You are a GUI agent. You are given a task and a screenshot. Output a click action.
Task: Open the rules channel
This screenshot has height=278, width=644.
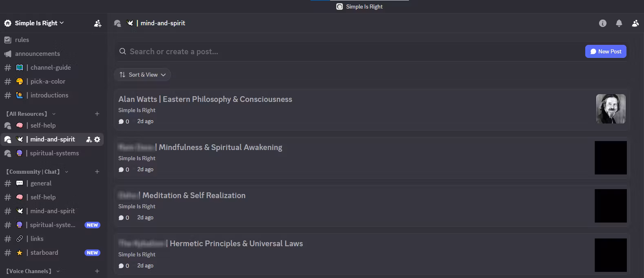point(22,40)
